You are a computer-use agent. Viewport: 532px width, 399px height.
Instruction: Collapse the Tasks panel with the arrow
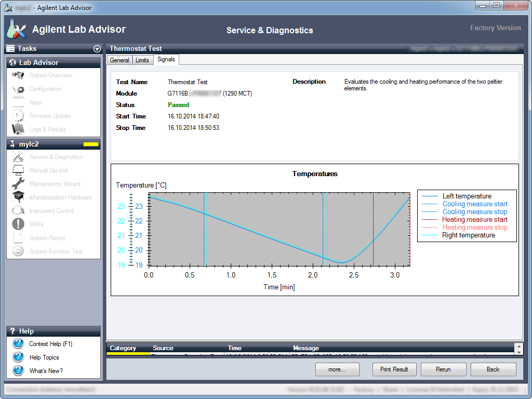pyautogui.click(x=97, y=49)
